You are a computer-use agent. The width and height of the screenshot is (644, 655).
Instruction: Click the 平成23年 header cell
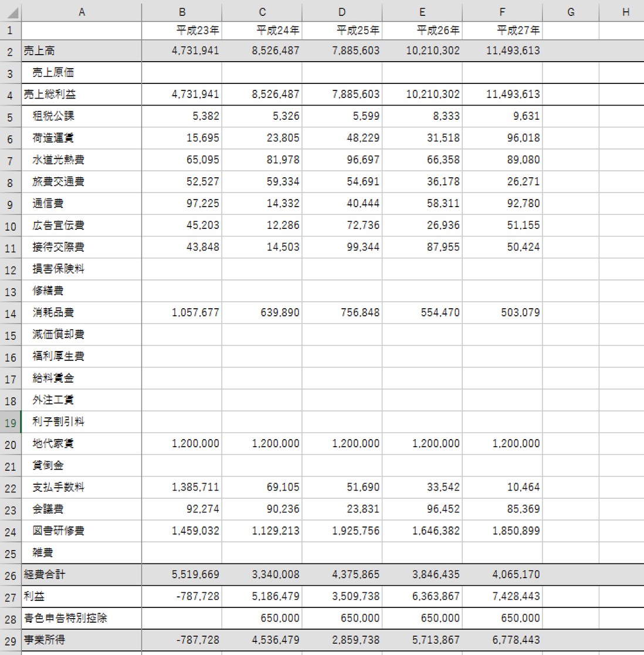coord(182,31)
